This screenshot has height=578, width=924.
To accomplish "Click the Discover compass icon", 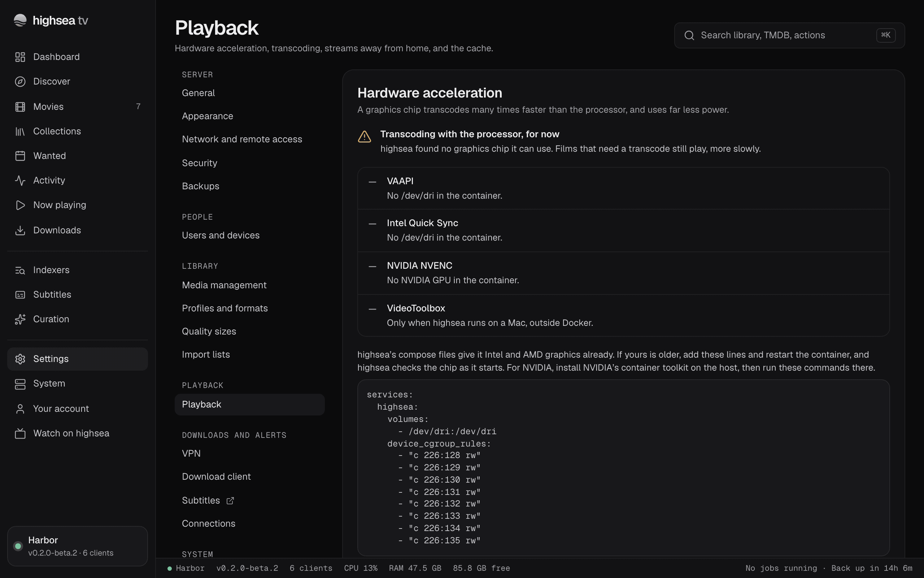I will pos(20,81).
